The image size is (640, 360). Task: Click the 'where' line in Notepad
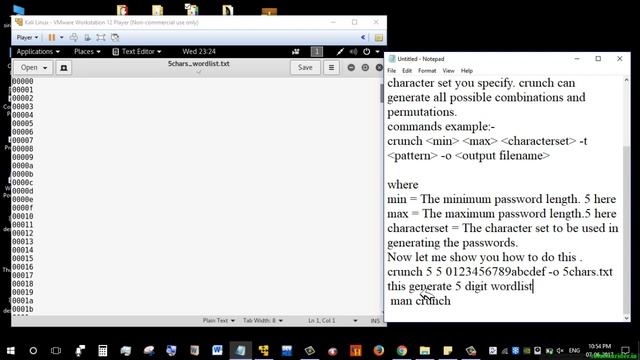[402, 185]
